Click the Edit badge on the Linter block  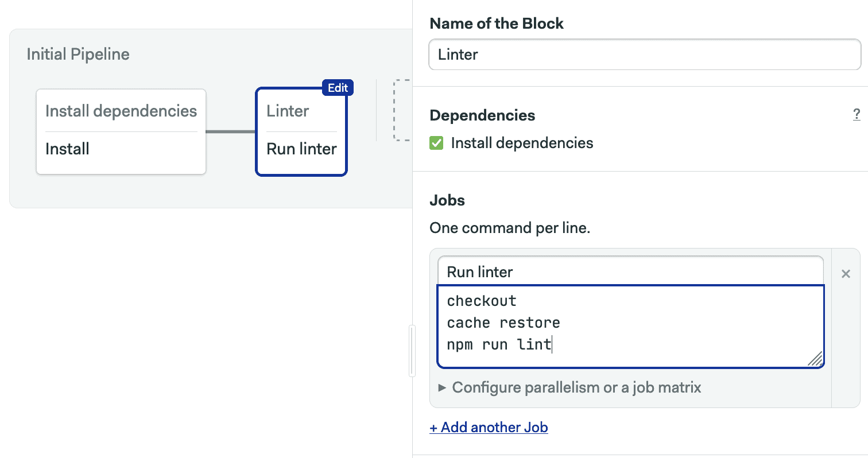tap(338, 88)
